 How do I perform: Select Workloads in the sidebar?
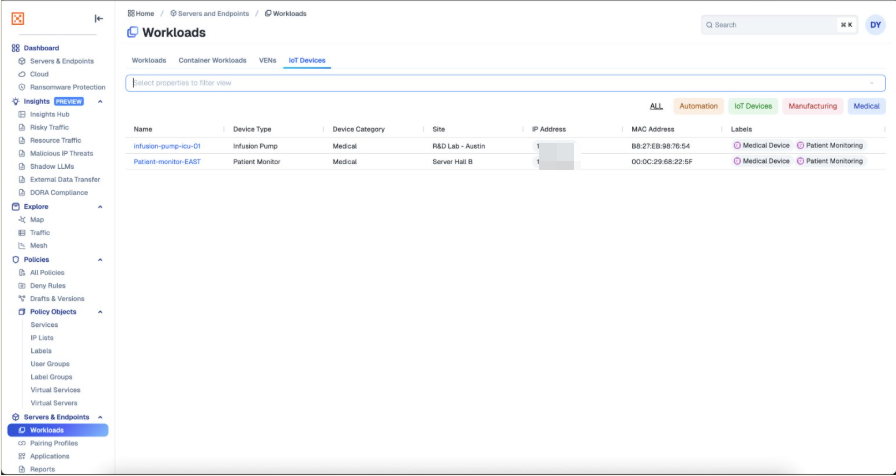[58, 430]
